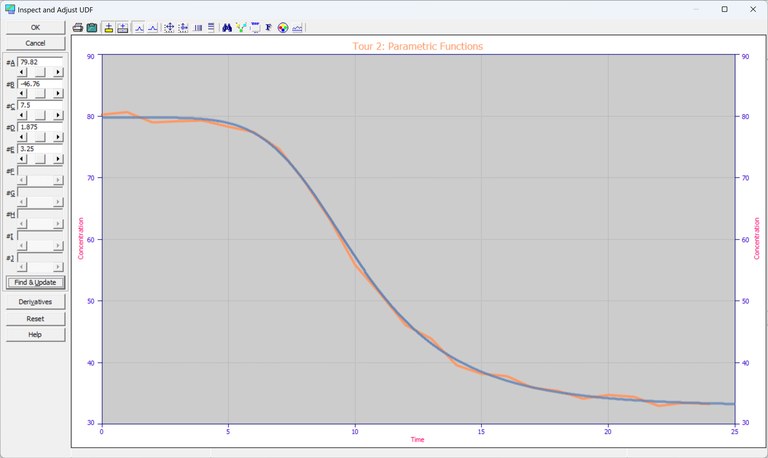Screen dimensions: 768x458
Task: Click the line chart toolbar icon
Action: [297, 28]
